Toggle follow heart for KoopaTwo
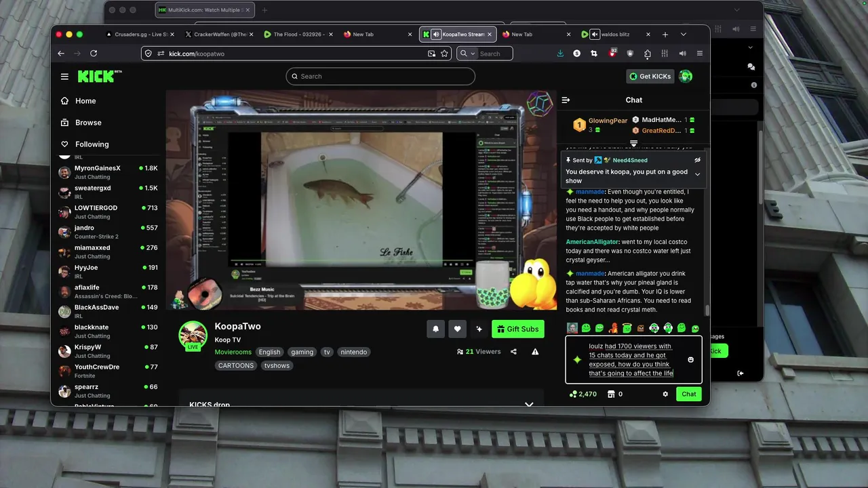The image size is (868, 488). [x=457, y=329]
